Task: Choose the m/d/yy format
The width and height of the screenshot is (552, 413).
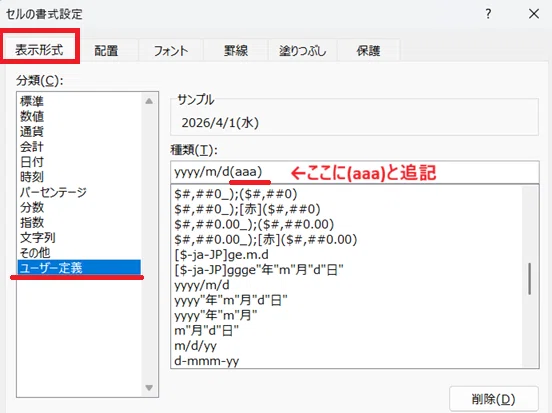Action: [x=347, y=345]
